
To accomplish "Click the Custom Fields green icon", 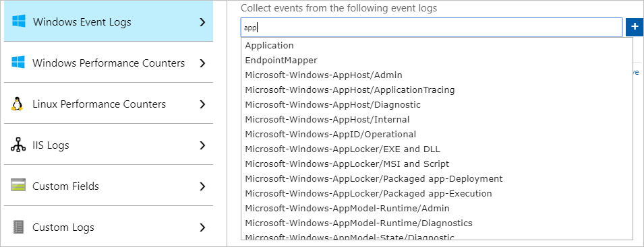I will (x=18, y=186).
